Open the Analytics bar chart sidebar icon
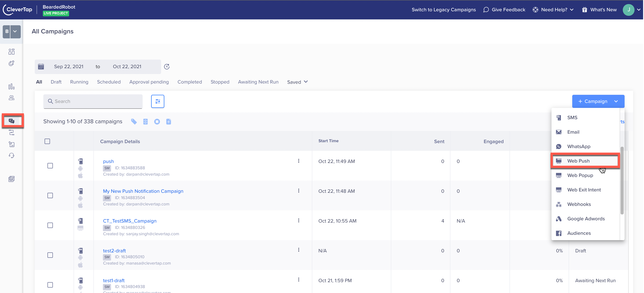644x293 pixels. [12, 86]
